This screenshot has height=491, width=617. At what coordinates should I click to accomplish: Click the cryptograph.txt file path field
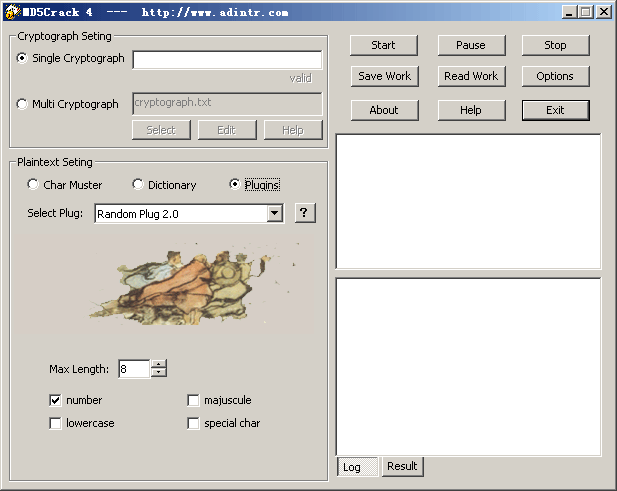(227, 103)
